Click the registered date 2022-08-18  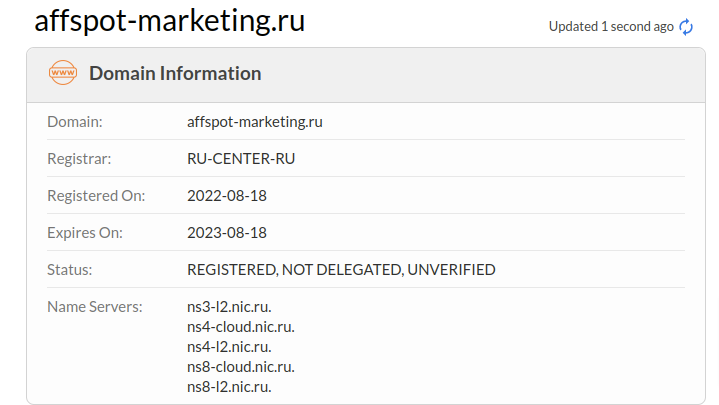(x=227, y=195)
